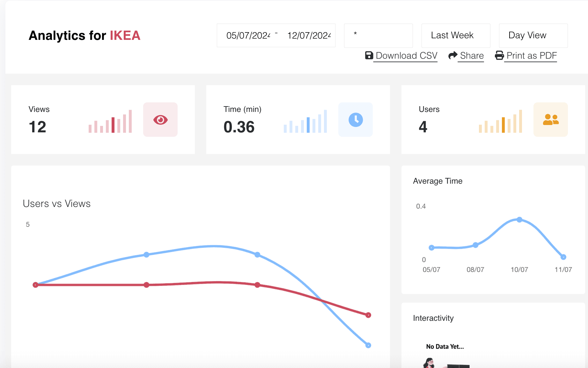Select the 10/07 peak point in Average Time
Screen dimensions: 588x368
pos(519,220)
